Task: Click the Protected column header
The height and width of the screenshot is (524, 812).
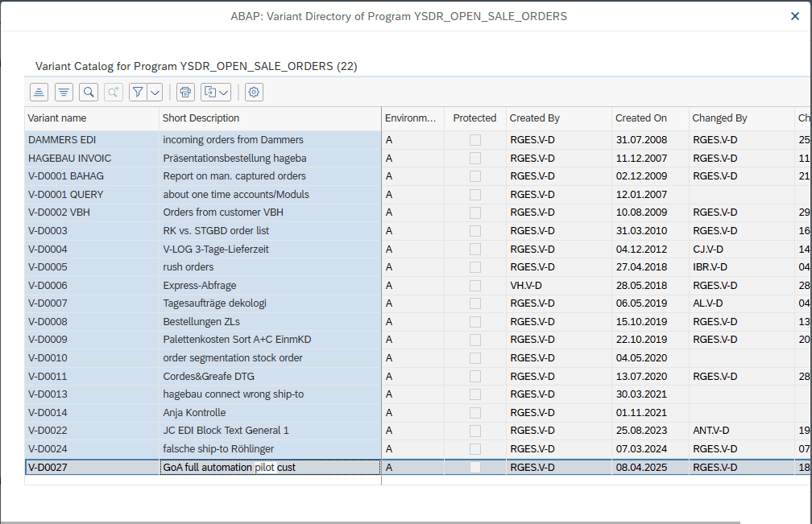Action: (x=475, y=118)
